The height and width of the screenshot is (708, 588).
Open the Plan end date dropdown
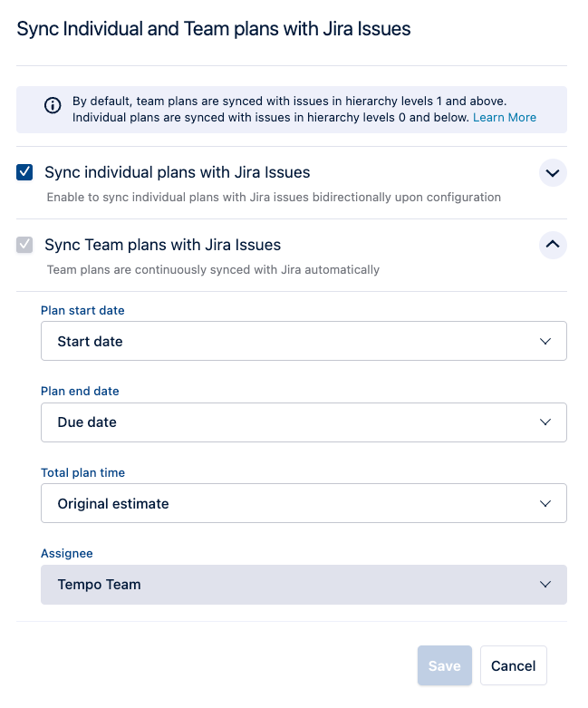click(303, 422)
